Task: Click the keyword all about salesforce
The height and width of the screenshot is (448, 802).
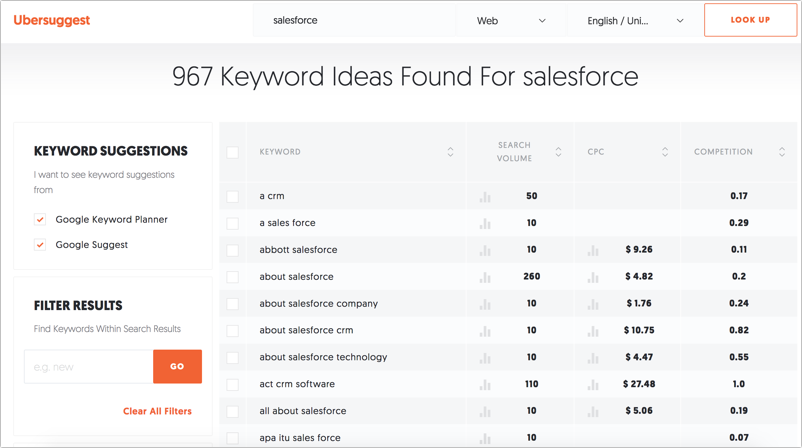Action: point(302,411)
